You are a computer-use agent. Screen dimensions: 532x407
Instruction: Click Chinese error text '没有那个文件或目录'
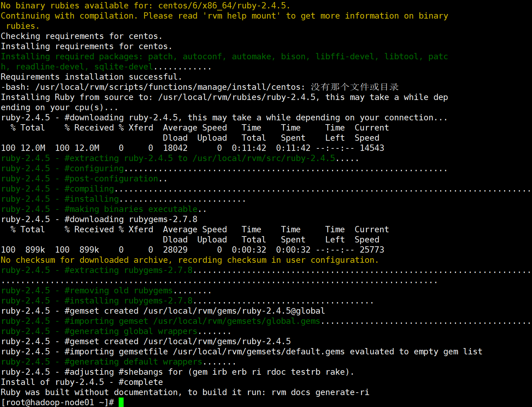(355, 87)
